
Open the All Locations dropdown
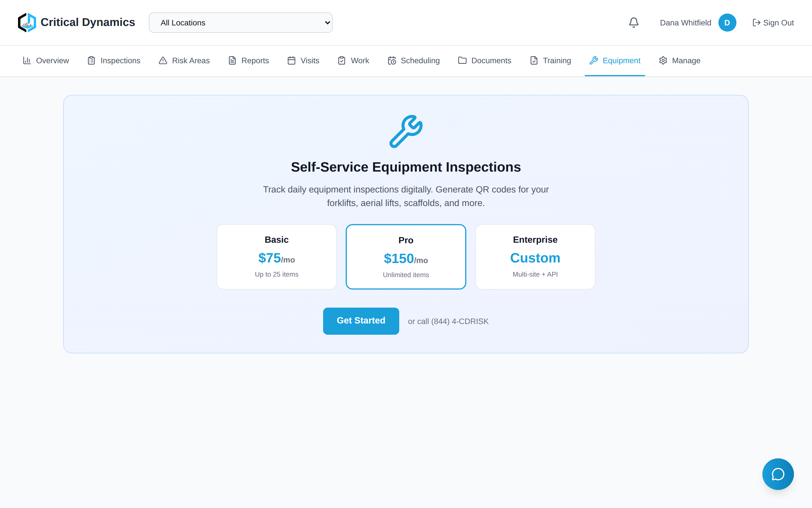coord(240,23)
